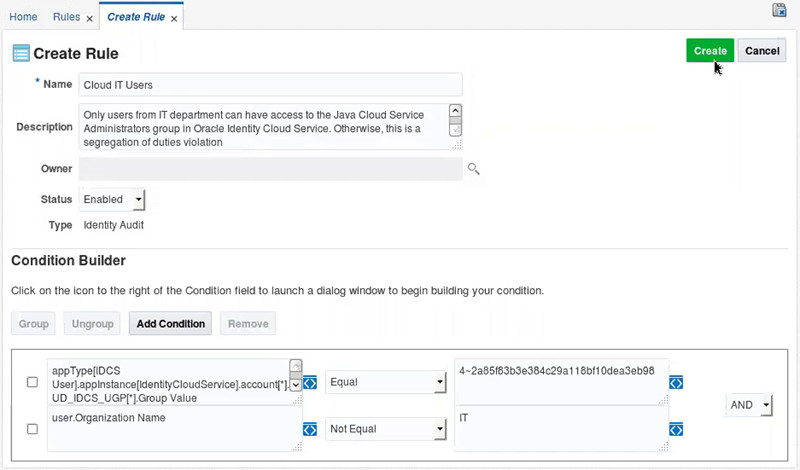Viewport: 800px width, 470px height.
Task: Click the green Create button
Action: [x=710, y=51]
